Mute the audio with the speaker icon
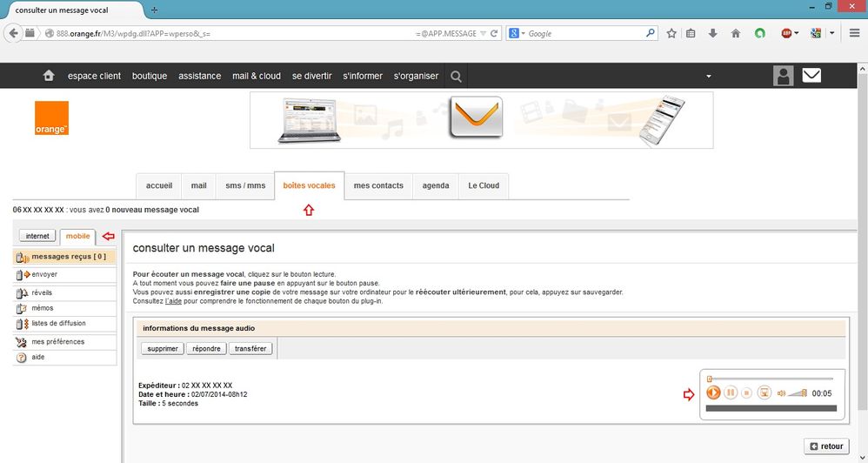868x463 pixels. [781, 393]
